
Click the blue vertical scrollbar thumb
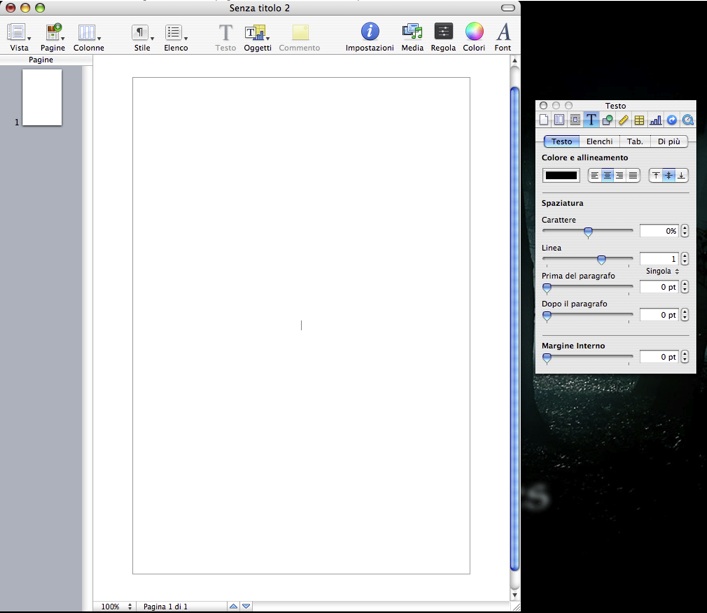tap(515, 329)
